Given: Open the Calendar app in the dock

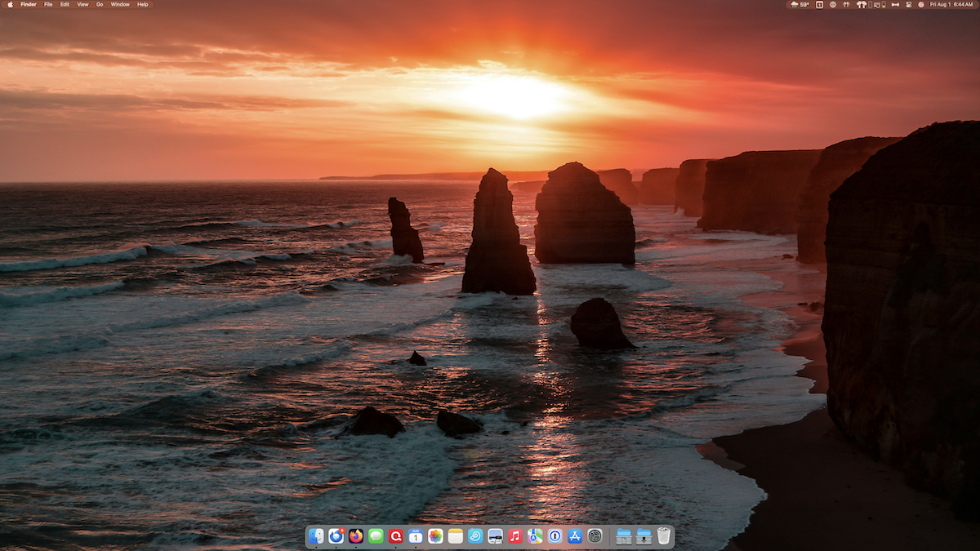Looking at the screenshot, I should click(416, 536).
